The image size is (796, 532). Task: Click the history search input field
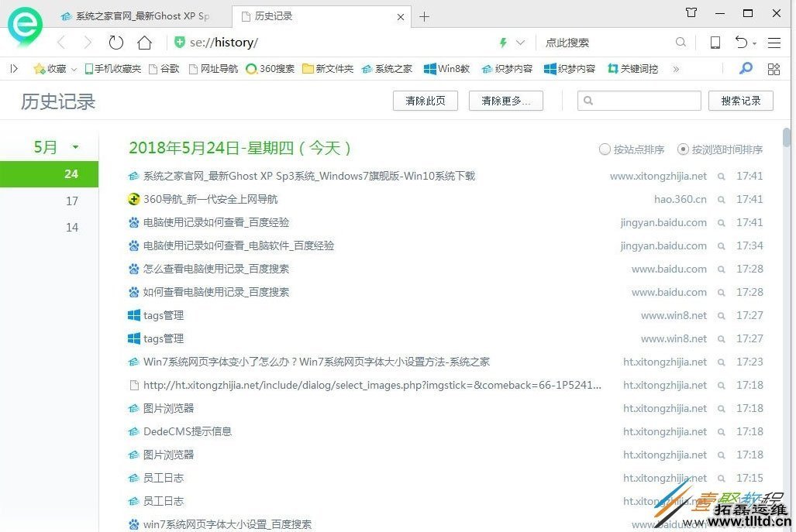click(x=639, y=100)
